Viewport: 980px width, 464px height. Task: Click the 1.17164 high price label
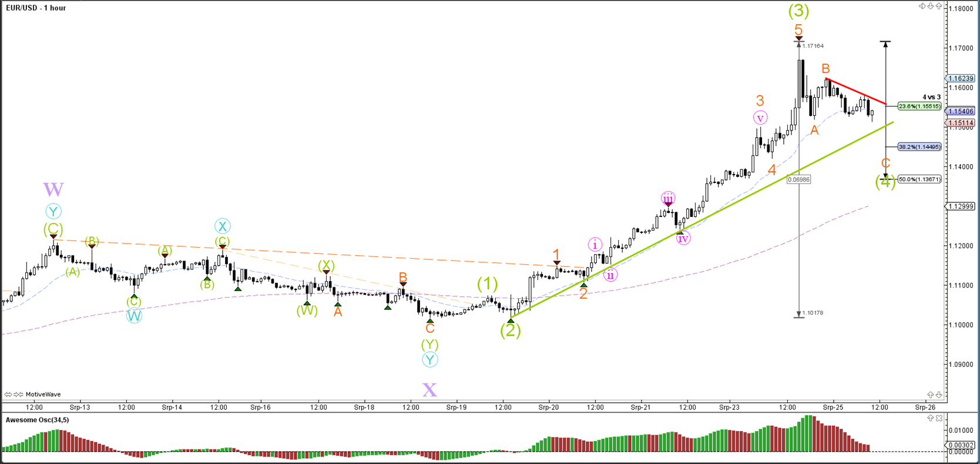pos(813,46)
